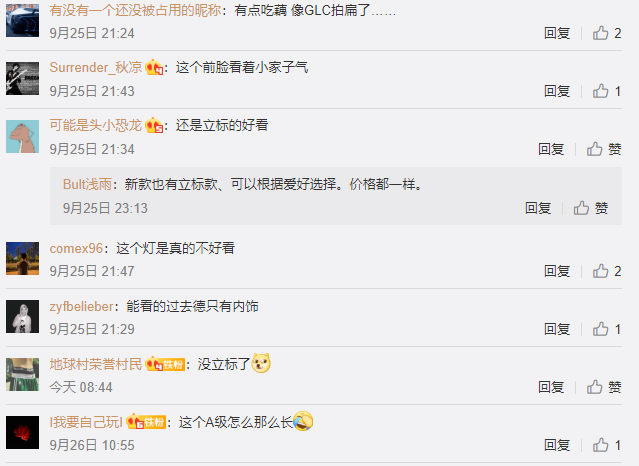Viewport: 639px width, 466px height.
Task: Open Bult浅雨 username link
Action: click(87, 184)
